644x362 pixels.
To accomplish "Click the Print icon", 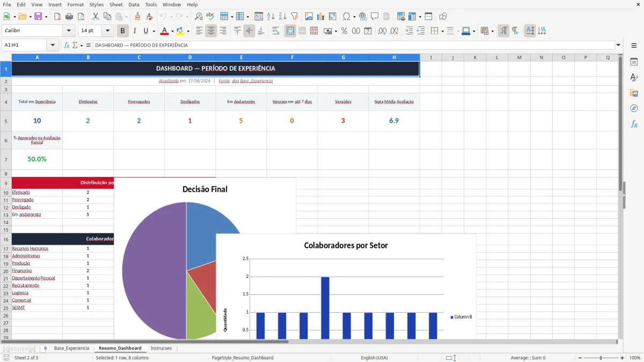I will (70, 17).
